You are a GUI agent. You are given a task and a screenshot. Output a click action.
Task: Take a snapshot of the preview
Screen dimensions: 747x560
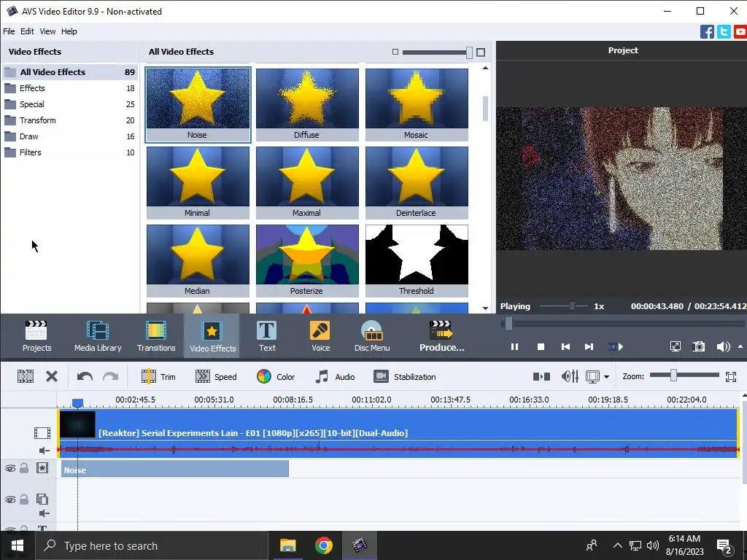[x=698, y=346]
